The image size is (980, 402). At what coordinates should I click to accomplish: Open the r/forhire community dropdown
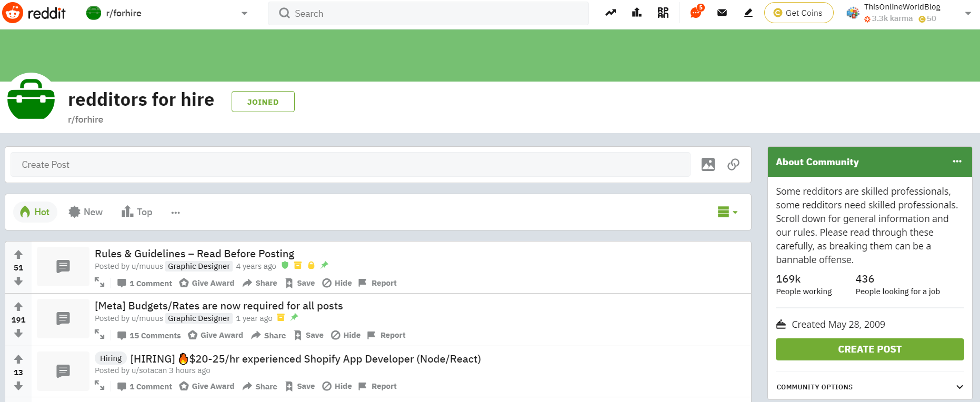coord(244,14)
